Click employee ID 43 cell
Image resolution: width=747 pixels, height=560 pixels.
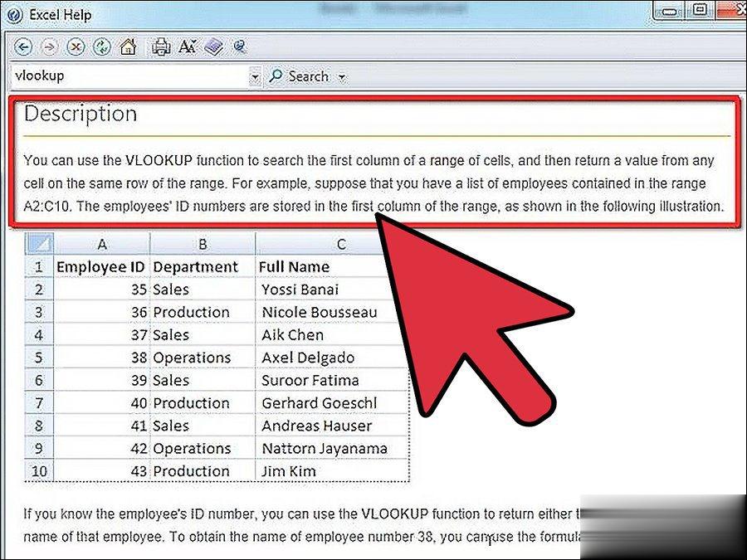(101, 471)
